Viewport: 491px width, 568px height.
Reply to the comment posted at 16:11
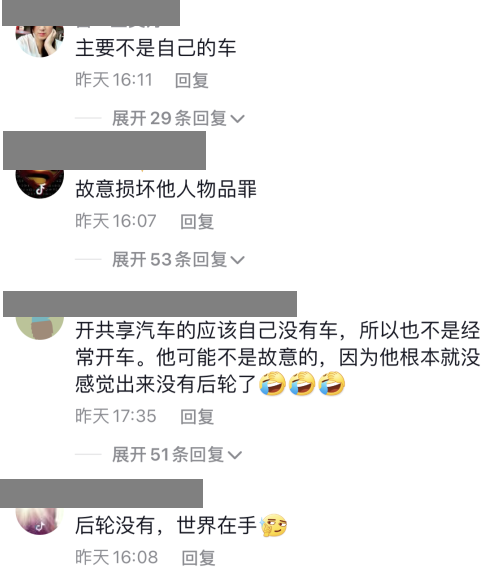(191, 80)
